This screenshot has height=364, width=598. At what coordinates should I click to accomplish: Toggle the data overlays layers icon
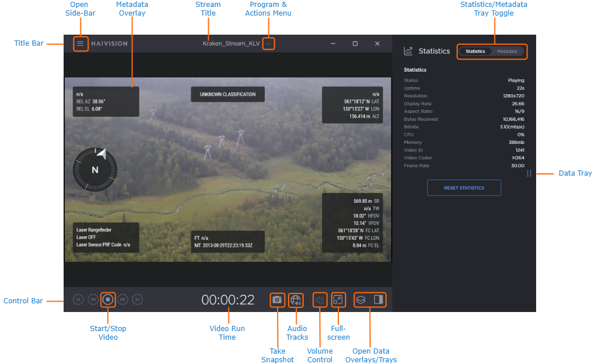[360, 300]
